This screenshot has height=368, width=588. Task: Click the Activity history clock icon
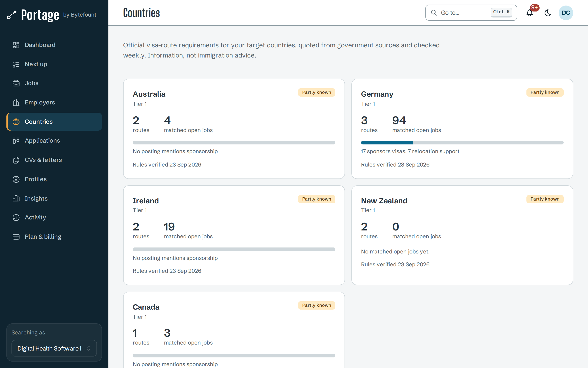[x=16, y=217]
